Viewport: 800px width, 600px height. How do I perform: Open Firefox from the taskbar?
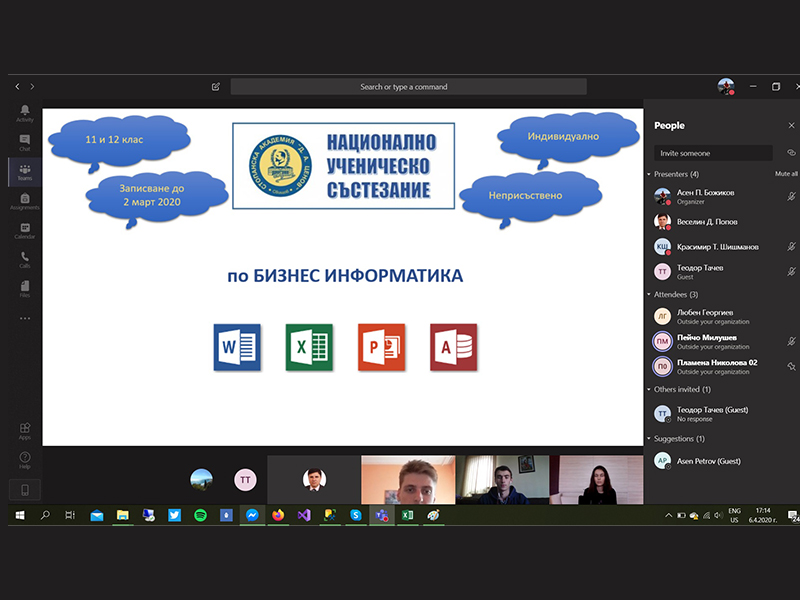tap(278, 515)
